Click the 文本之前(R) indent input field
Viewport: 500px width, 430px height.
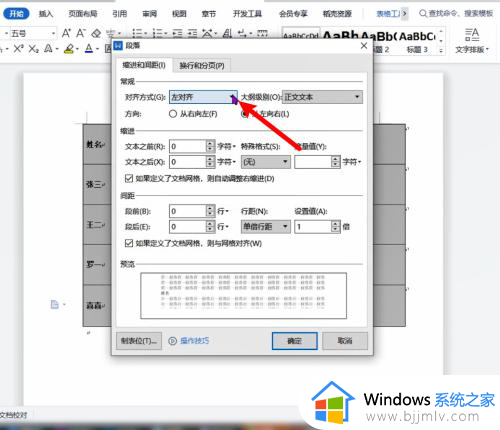pyautogui.click(x=188, y=146)
